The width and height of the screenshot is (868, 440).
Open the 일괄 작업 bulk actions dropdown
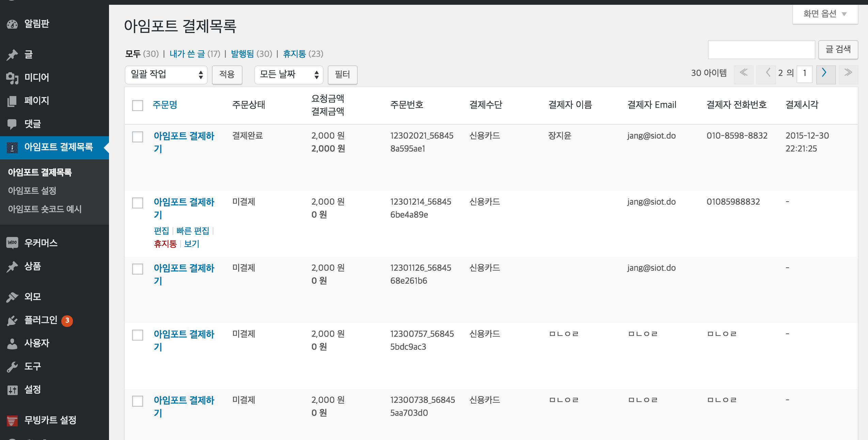[x=166, y=75]
